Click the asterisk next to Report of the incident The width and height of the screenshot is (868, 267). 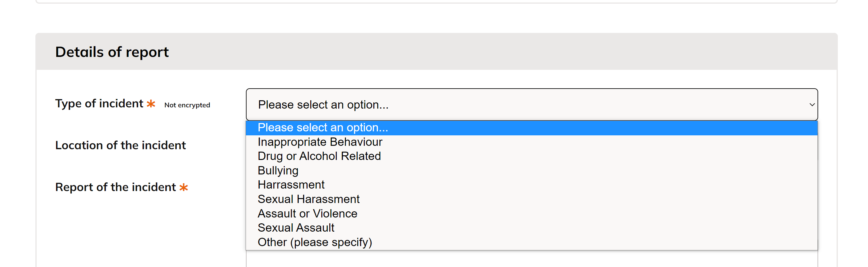tap(183, 188)
